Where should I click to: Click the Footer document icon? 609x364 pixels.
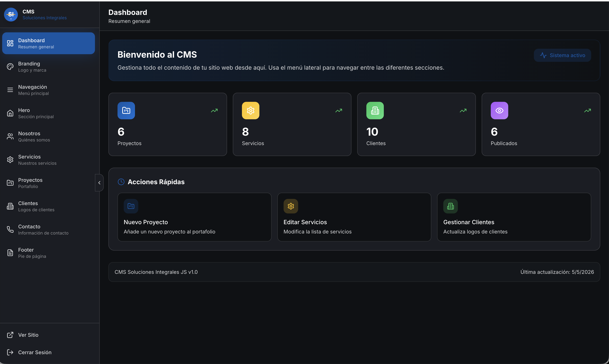10,253
